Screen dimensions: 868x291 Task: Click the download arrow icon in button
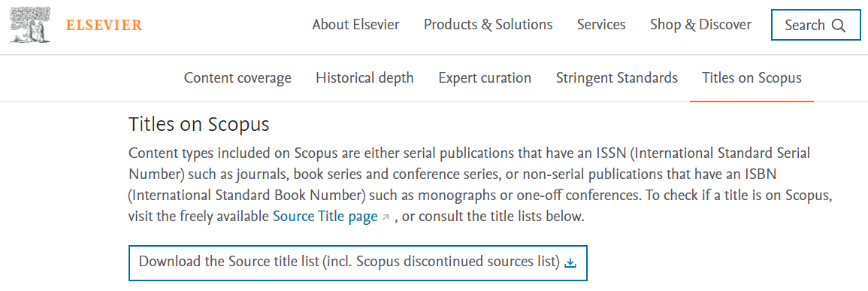[570, 262]
